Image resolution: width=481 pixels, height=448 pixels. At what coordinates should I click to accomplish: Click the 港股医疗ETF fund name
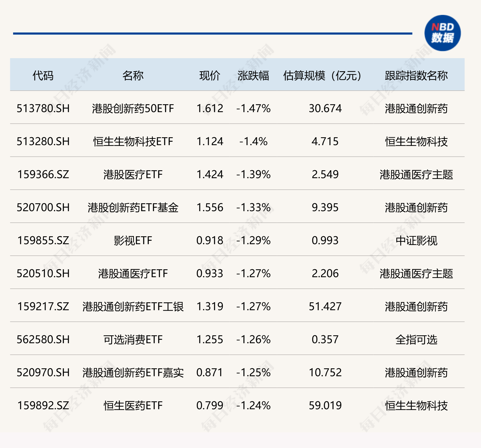click(x=133, y=174)
